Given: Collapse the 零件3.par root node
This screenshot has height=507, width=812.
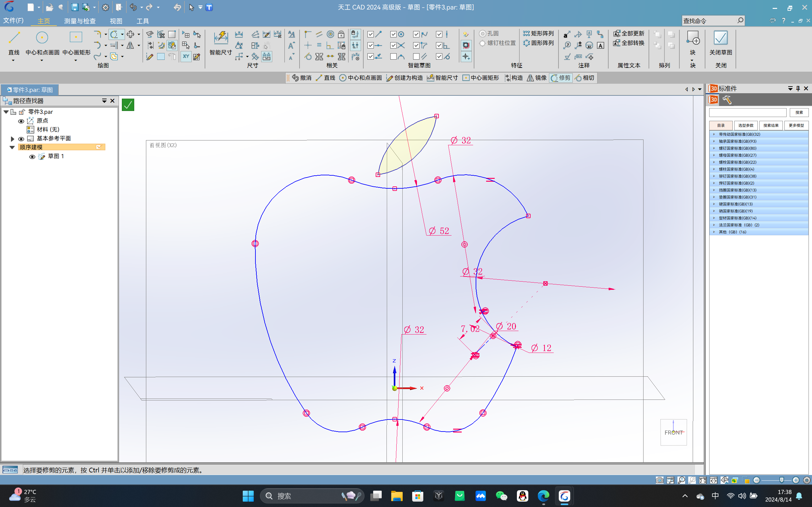Looking at the screenshot, I should (6, 112).
